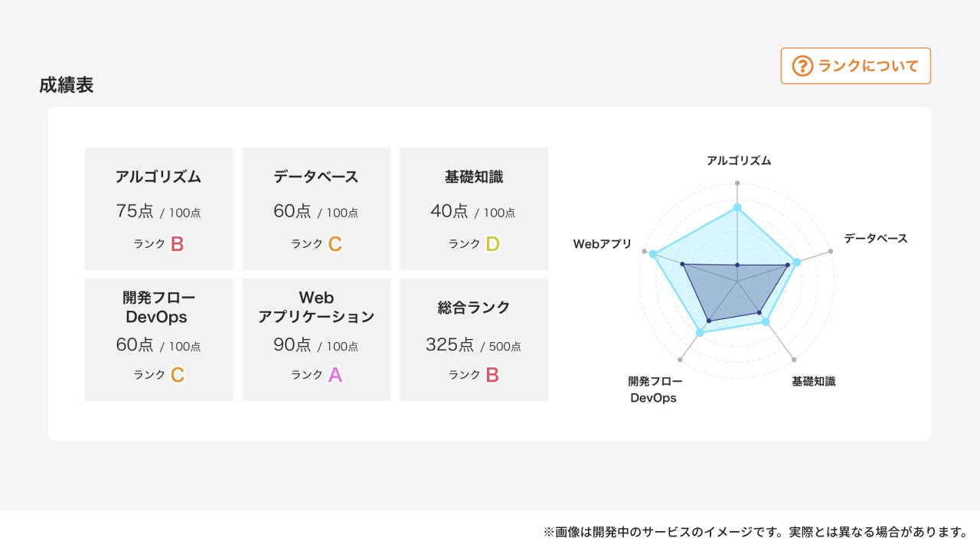Click the 325点 total score text

coord(449,345)
